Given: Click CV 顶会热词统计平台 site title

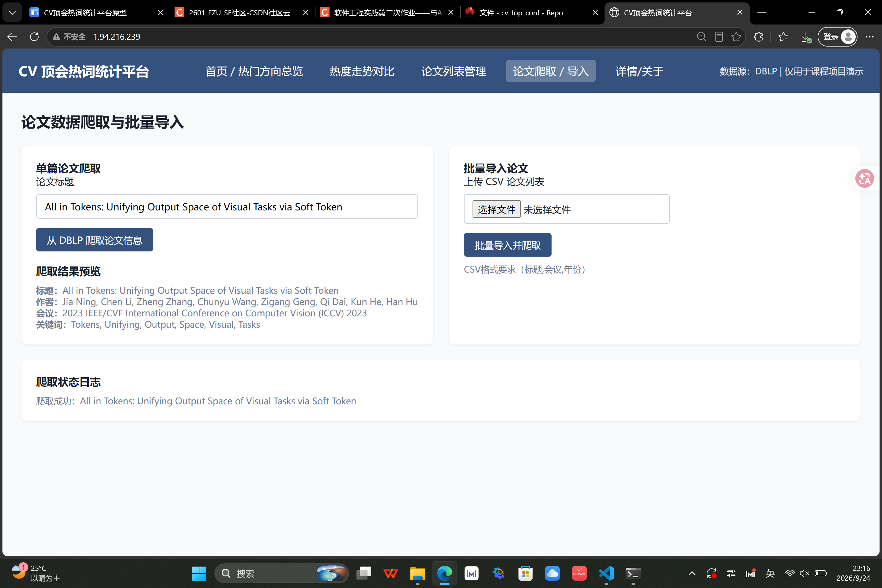Looking at the screenshot, I should [x=84, y=71].
